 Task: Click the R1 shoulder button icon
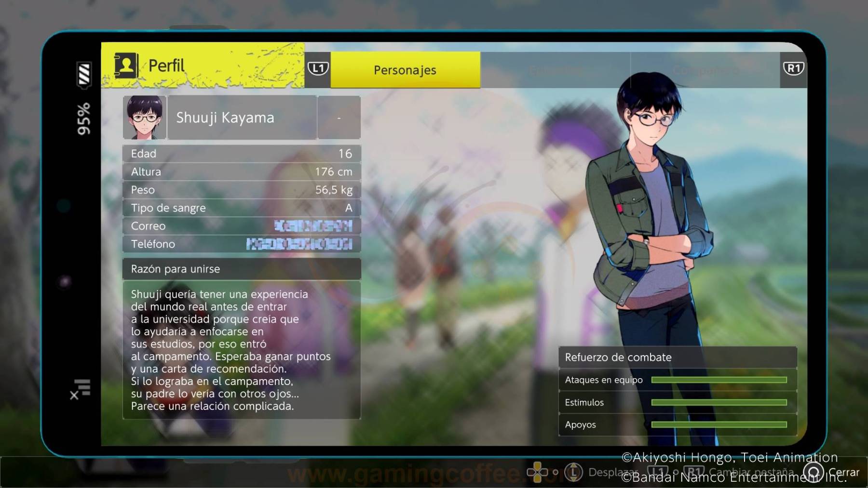[x=793, y=69]
